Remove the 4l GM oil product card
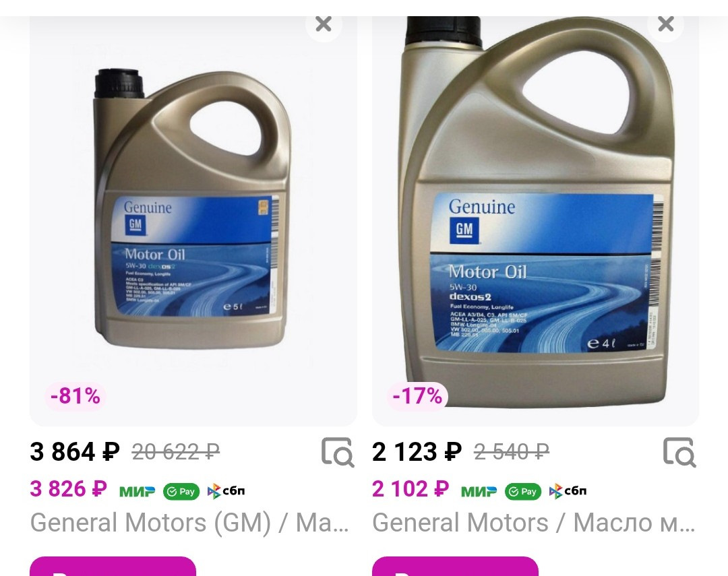Viewport: 728px width, 576px height. pyautogui.click(x=665, y=24)
